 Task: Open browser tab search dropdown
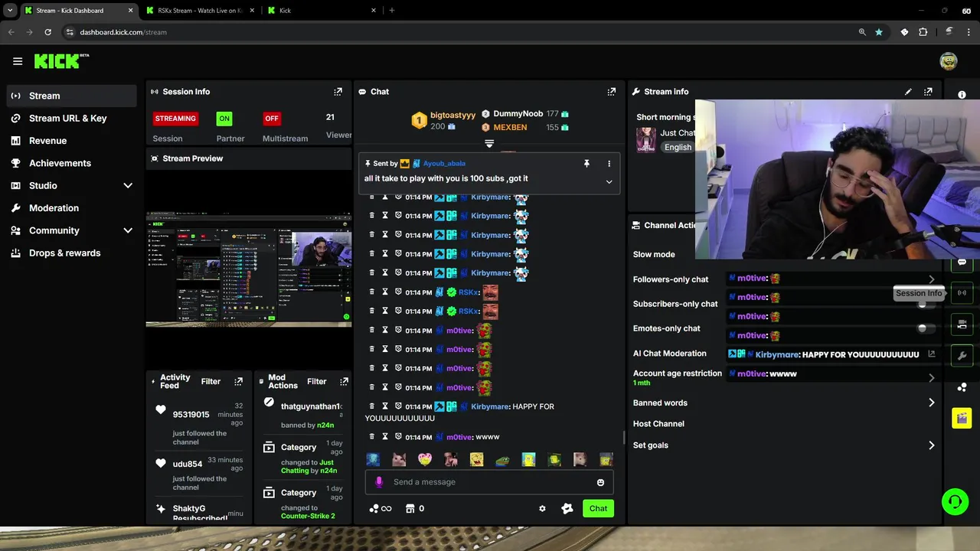(x=10, y=11)
